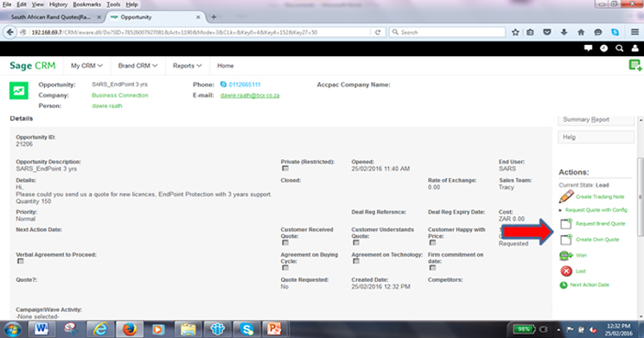Click the Pocket icon in Firefox toolbar
This screenshot has width=644, height=338.
[x=547, y=32]
